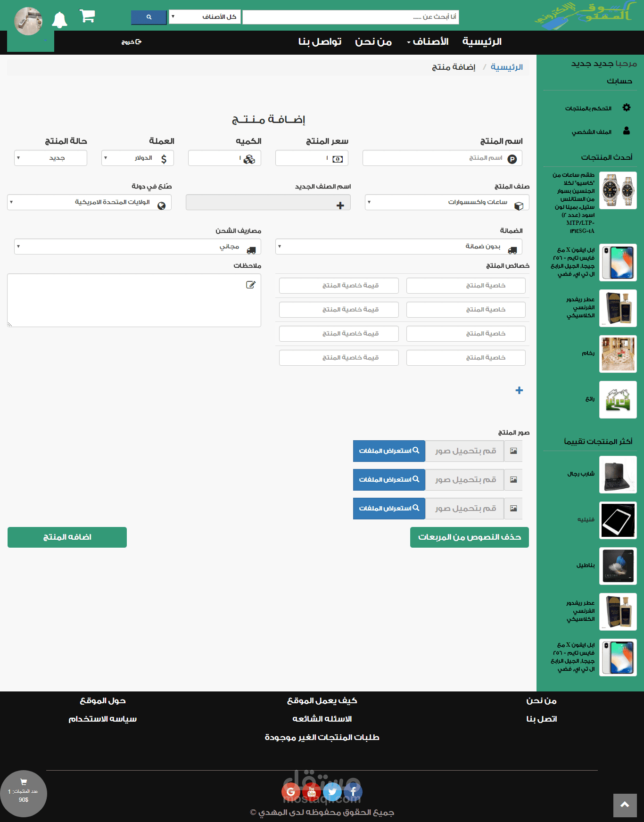Click the product price input field
The width and height of the screenshot is (644, 822).
click(x=312, y=158)
